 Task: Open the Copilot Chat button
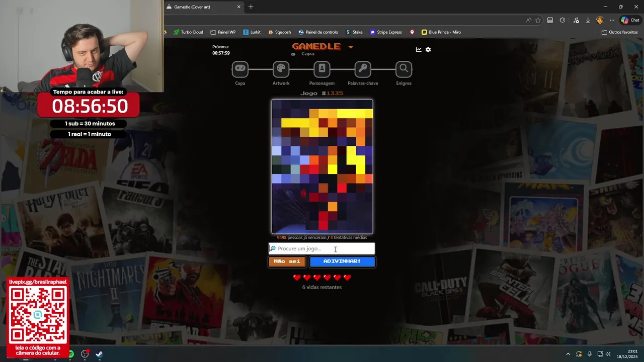630,20
